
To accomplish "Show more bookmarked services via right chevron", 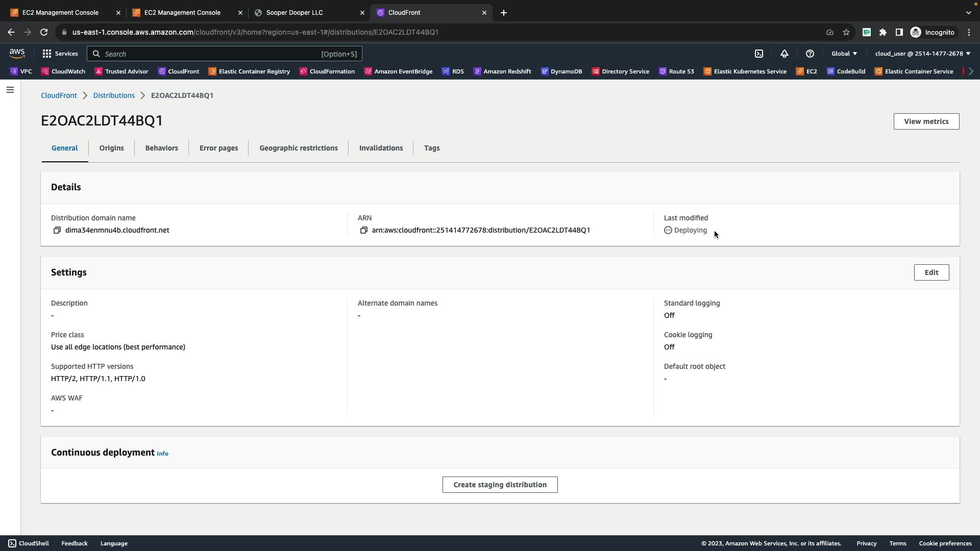I will pos(971,71).
